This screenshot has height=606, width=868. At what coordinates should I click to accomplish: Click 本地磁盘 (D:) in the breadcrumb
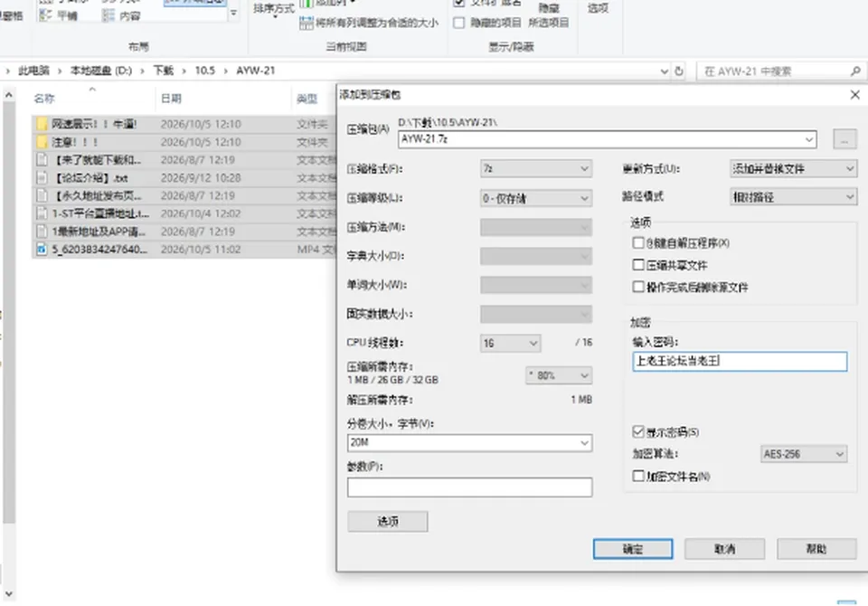(101, 71)
